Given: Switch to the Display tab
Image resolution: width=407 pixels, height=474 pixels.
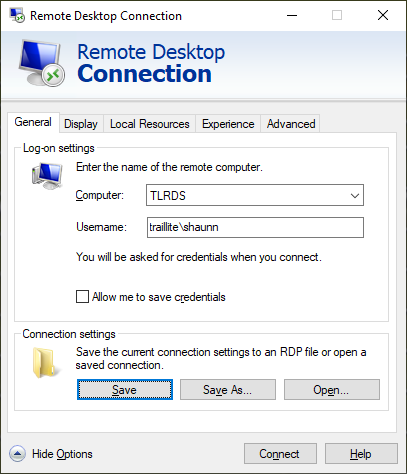Looking at the screenshot, I should (x=81, y=124).
